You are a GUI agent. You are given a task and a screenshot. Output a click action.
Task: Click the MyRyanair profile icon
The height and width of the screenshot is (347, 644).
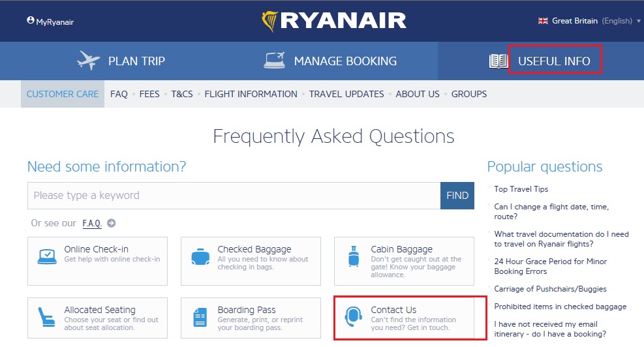click(x=31, y=20)
